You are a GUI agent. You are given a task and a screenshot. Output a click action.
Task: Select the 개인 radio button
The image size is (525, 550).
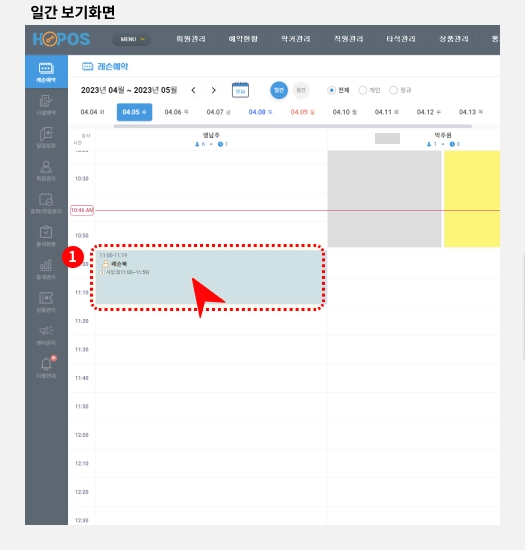click(363, 90)
